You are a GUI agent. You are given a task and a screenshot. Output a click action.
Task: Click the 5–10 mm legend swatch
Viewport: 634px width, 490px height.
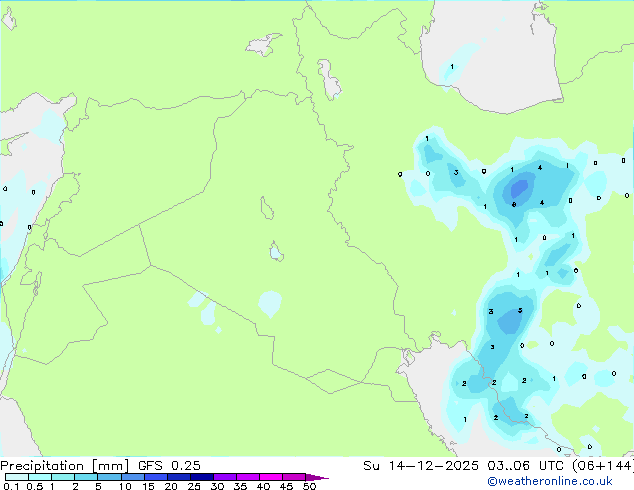pos(109,477)
